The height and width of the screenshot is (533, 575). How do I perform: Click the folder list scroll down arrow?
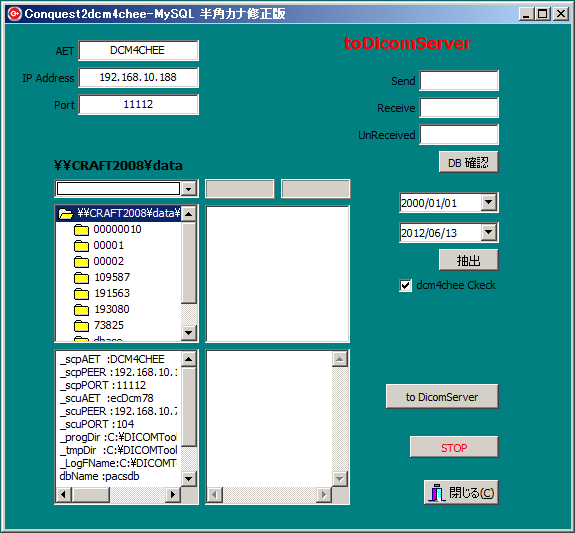[x=189, y=333]
